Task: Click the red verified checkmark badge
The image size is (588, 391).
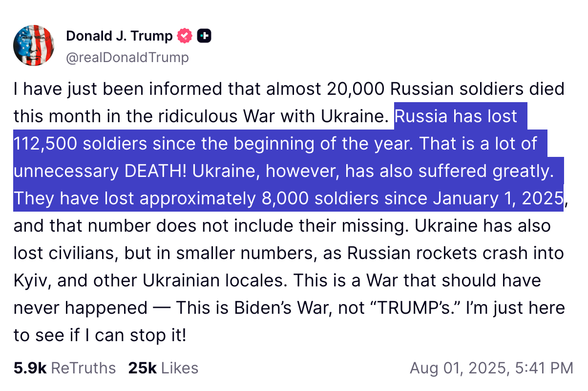Action: click(x=184, y=36)
